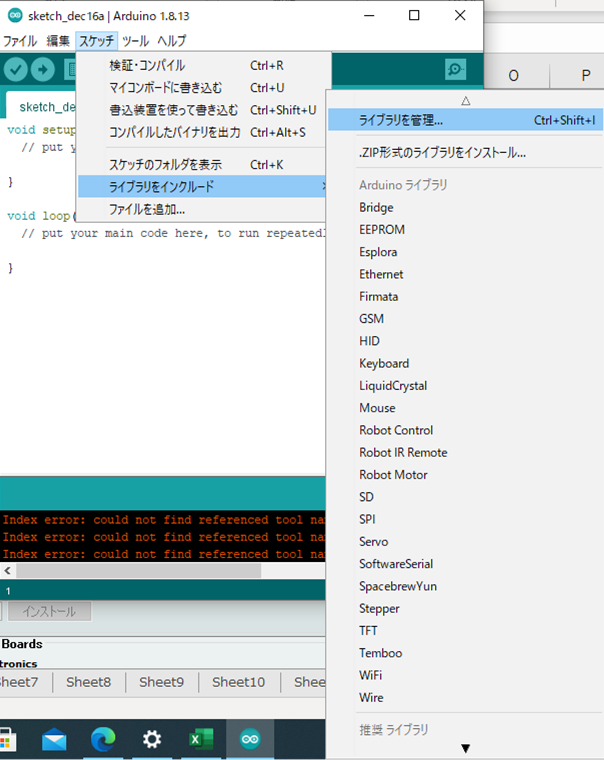604x760 pixels.
Task: Include the Servo library
Action: pyautogui.click(x=465, y=542)
